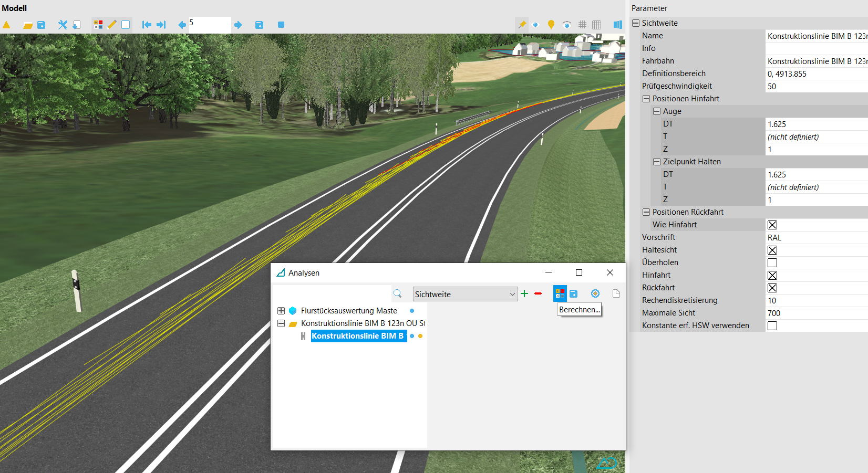Stop playback with the blue square icon
868x473 pixels.
coord(281,25)
